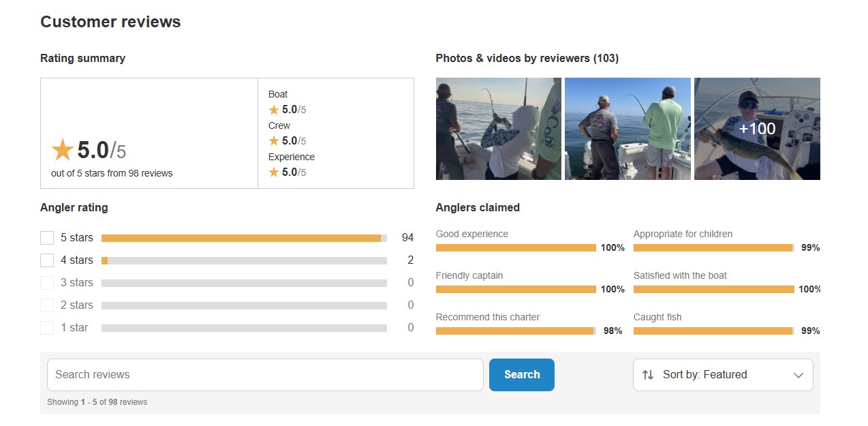Click the 4 stars rating bar
The height and width of the screenshot is (426, 868).
click(244, 261)
